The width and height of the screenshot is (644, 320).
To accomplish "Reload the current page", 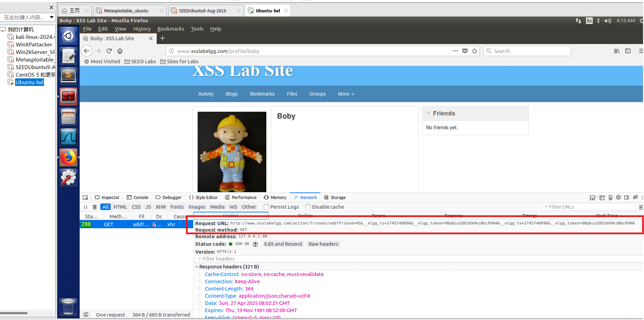I will point(109,51).
